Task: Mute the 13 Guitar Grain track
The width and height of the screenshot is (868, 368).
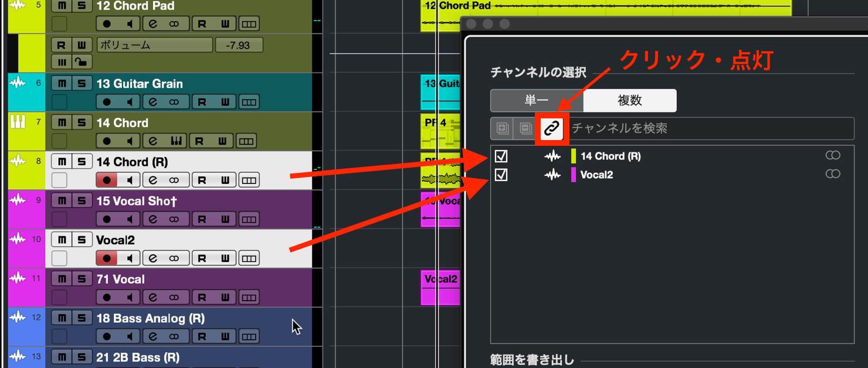Action: pos(62,84)
